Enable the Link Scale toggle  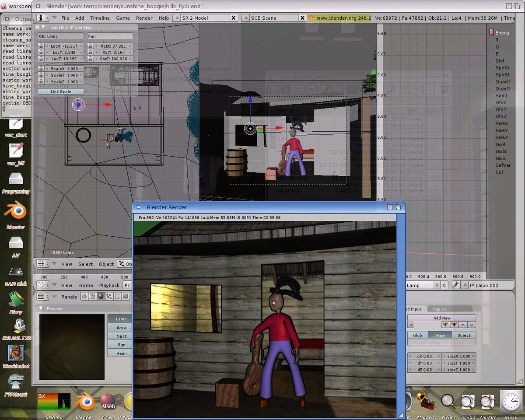tap(61, 91)
